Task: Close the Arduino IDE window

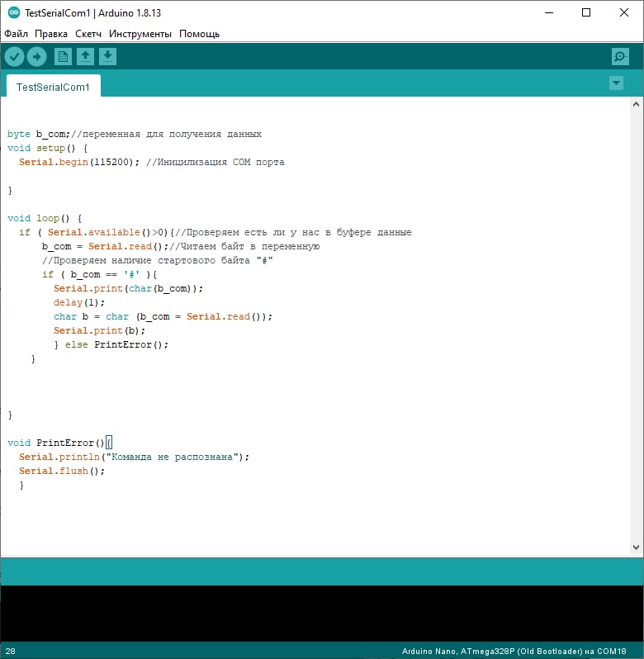Action: tap(624, 12)
